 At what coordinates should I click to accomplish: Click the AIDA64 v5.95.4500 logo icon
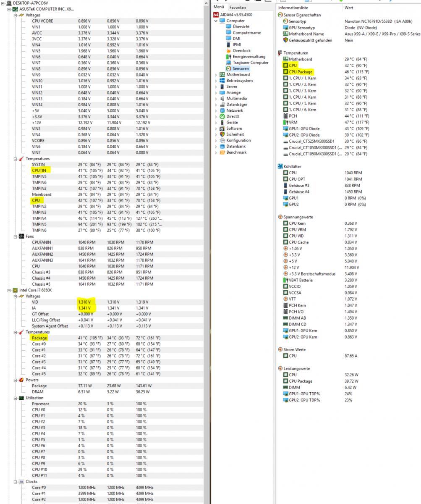[x=217, y=14]
